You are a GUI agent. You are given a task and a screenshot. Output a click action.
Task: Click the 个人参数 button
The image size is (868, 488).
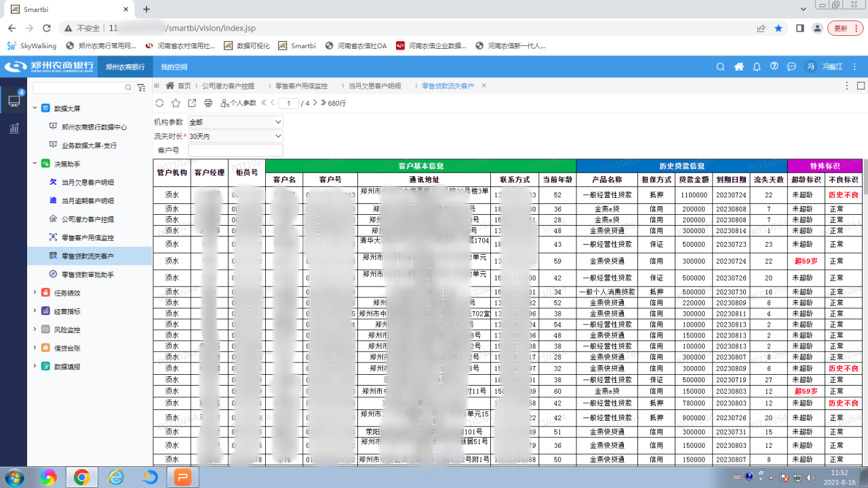239,103
